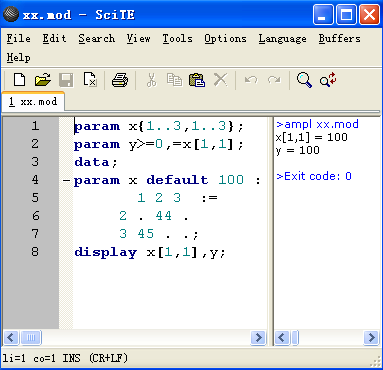383x370 pixels.
Task: Click the 'y = 100' output line
Action: (297, 150)
